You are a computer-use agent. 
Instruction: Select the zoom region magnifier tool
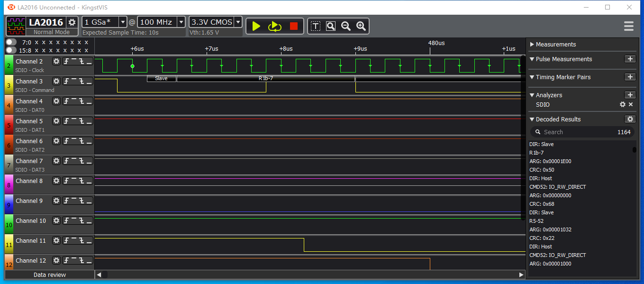[x=330, y=26]
